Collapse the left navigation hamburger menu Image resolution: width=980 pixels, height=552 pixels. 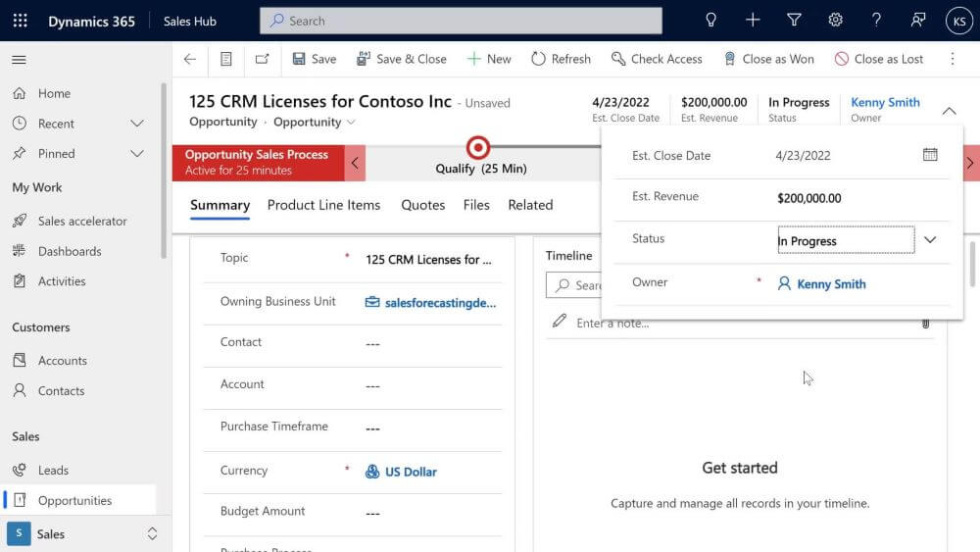coord(19,60)
